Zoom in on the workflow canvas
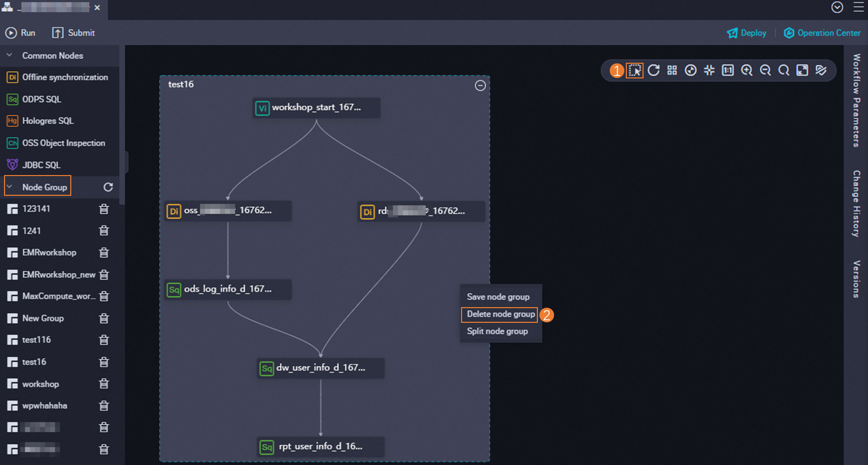 click(747, 70)
